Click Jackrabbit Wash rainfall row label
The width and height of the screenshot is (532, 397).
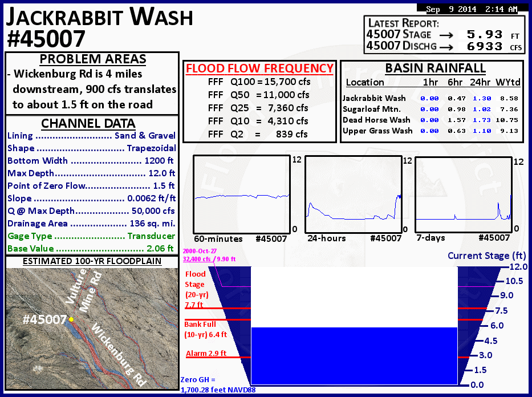(374, 98)
